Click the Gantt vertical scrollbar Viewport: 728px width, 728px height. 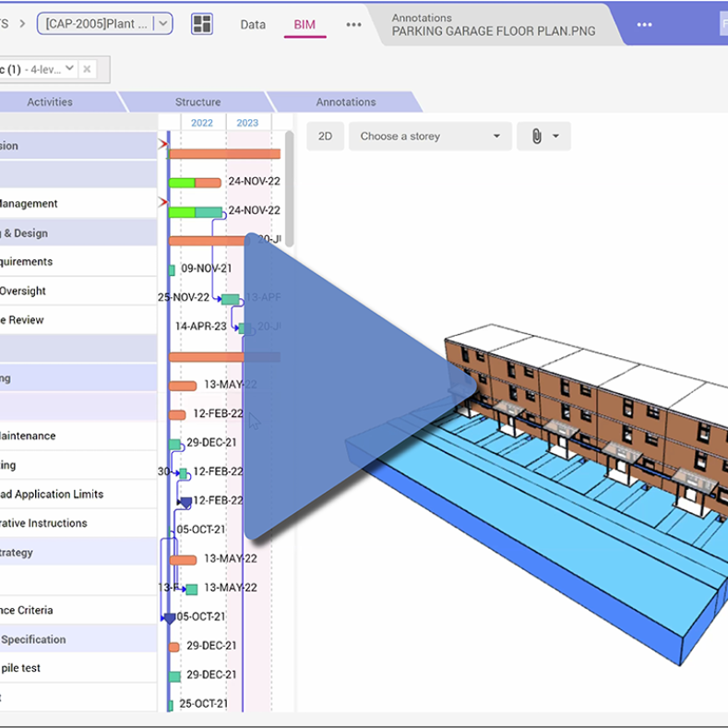289,188
